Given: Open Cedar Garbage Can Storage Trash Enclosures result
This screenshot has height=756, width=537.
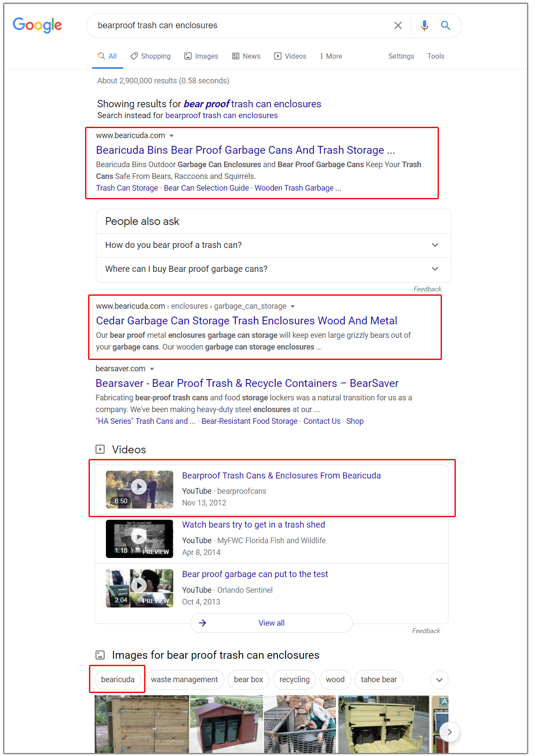Looking at the screenshot, I should (x=246, y=320).
